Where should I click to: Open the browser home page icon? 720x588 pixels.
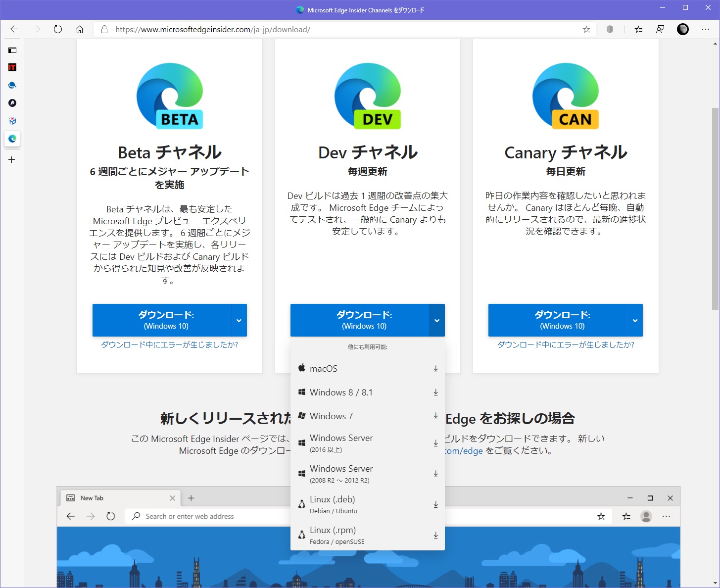(80, 29)
